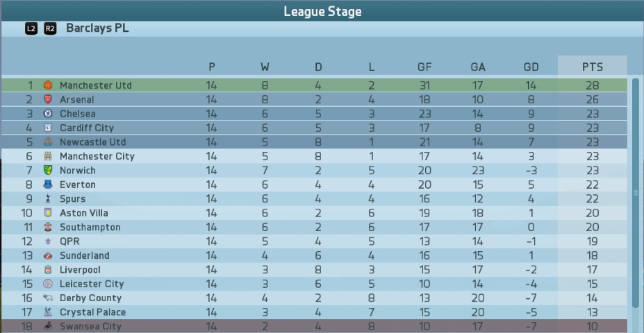Select the GF column header
644x333 pixels.
click(x=424, y=67)
